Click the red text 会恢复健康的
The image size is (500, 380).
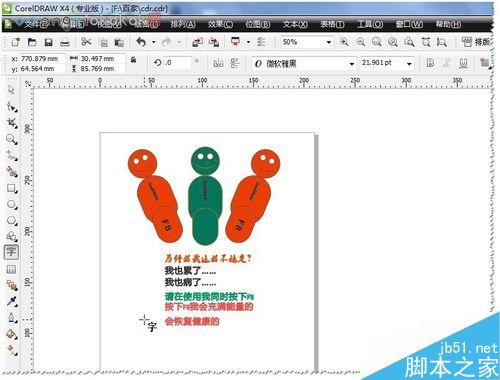(192, 321)
